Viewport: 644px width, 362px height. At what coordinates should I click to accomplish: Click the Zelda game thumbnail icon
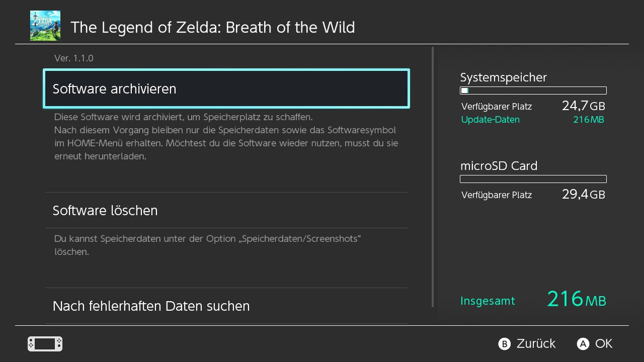click(45, 26)
